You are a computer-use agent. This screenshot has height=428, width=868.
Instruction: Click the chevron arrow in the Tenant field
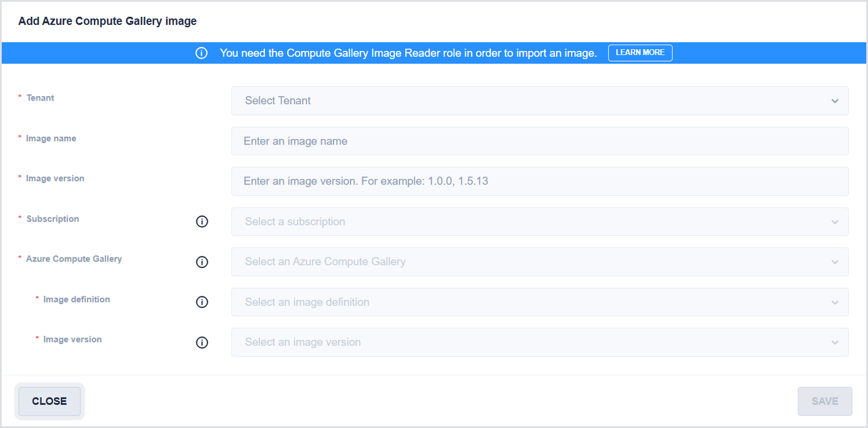pos(834,101)
